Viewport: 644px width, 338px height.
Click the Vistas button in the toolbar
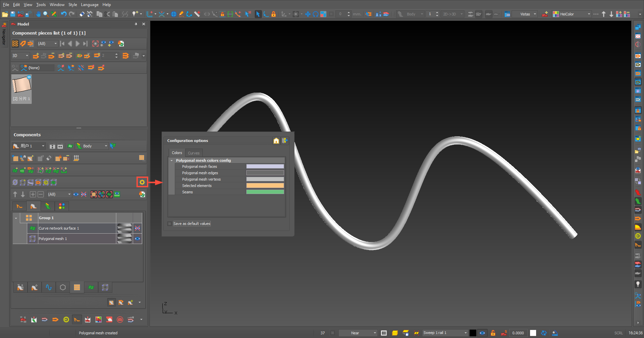point(525,14)
